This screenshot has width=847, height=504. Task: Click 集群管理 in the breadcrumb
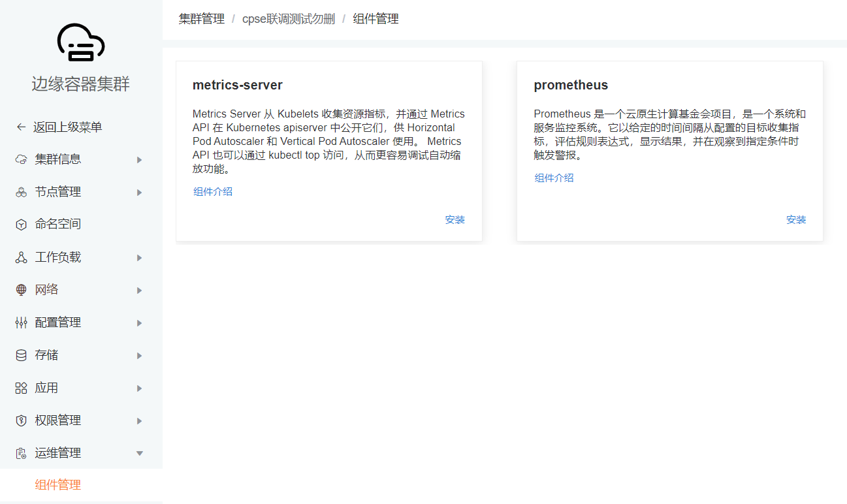coord(202,19)
